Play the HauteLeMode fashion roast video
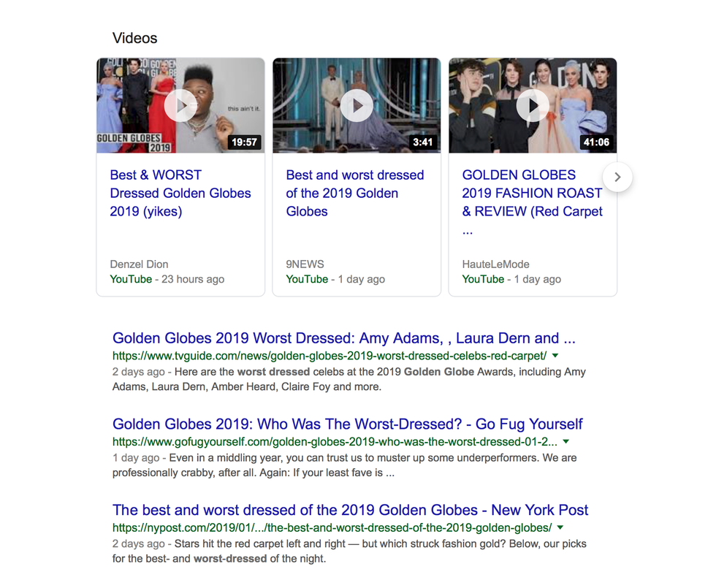The image size is (716, 588). click(x=533, y=106)
